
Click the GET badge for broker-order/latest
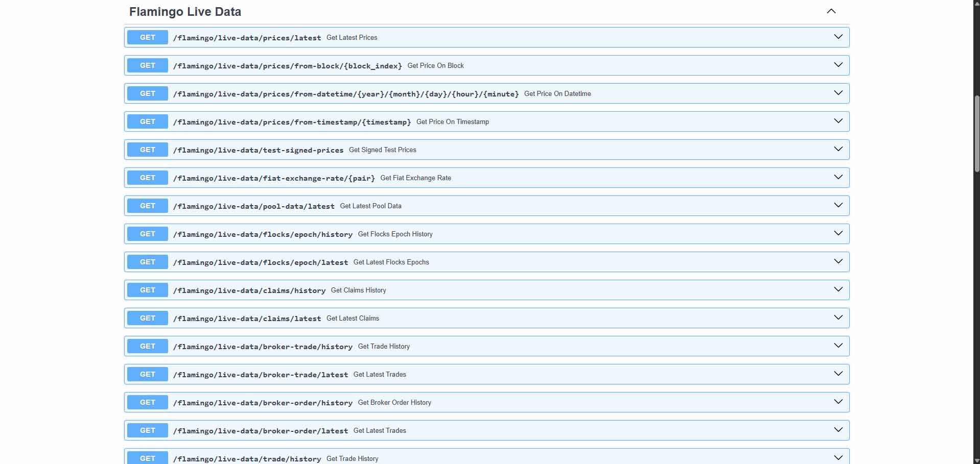(x=148, y=430)
